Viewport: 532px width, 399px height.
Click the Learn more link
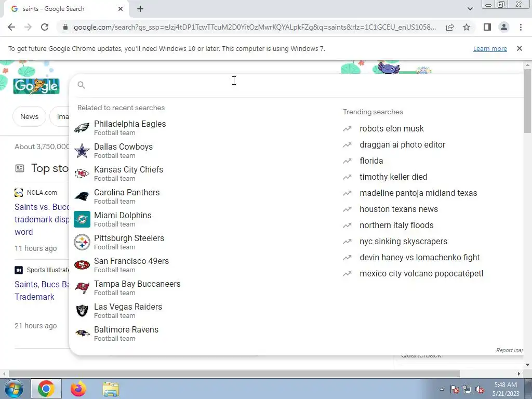(490, 48)
